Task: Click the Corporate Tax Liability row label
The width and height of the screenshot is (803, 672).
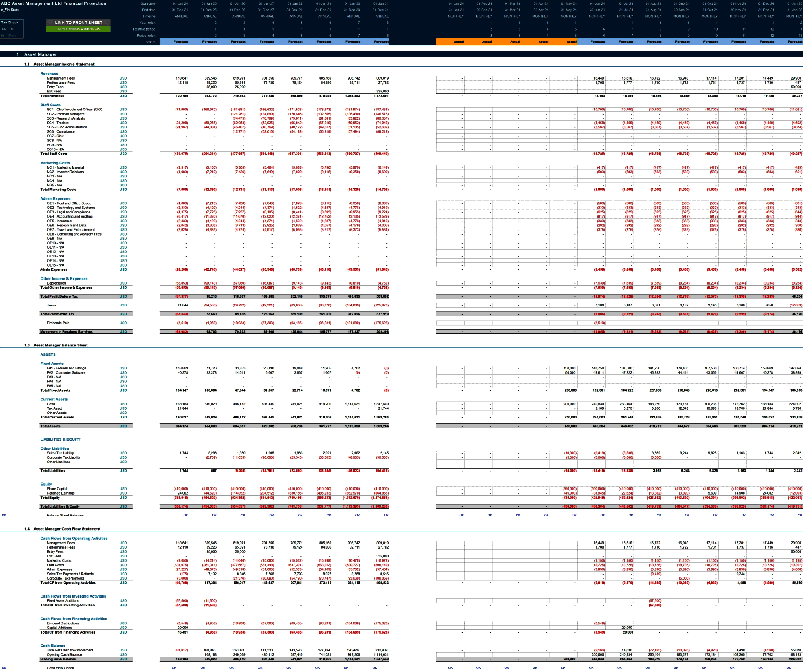Action: (x=64, y=457)
